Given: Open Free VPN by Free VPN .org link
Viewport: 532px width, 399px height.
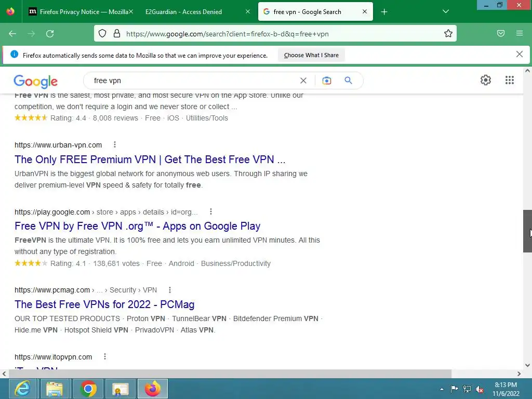Looking at the screenshot, I should click(x=137, y=226).
